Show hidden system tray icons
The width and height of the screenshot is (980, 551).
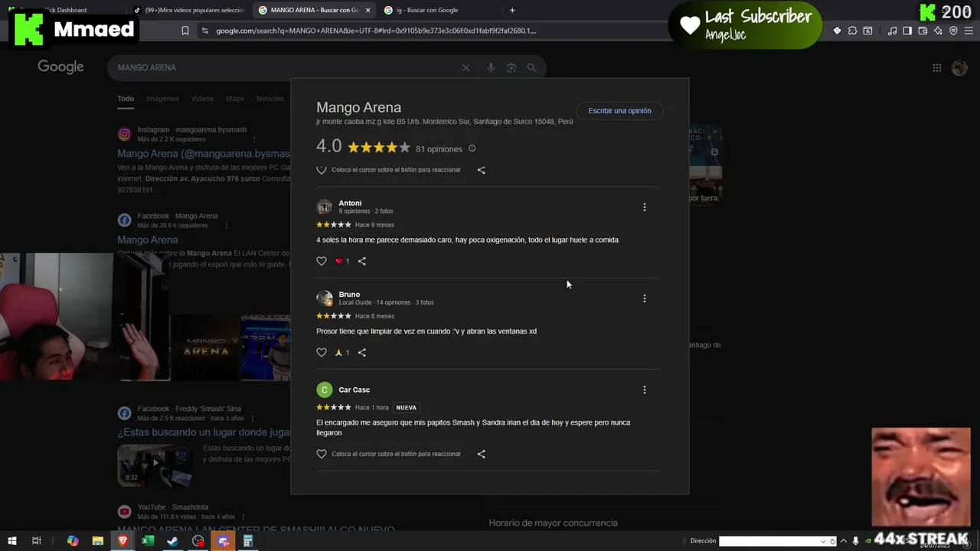(845, 541)
